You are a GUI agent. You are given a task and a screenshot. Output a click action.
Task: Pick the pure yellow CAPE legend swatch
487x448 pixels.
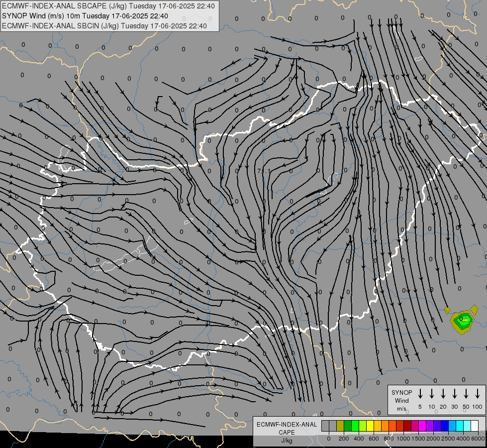coord(370,426)
